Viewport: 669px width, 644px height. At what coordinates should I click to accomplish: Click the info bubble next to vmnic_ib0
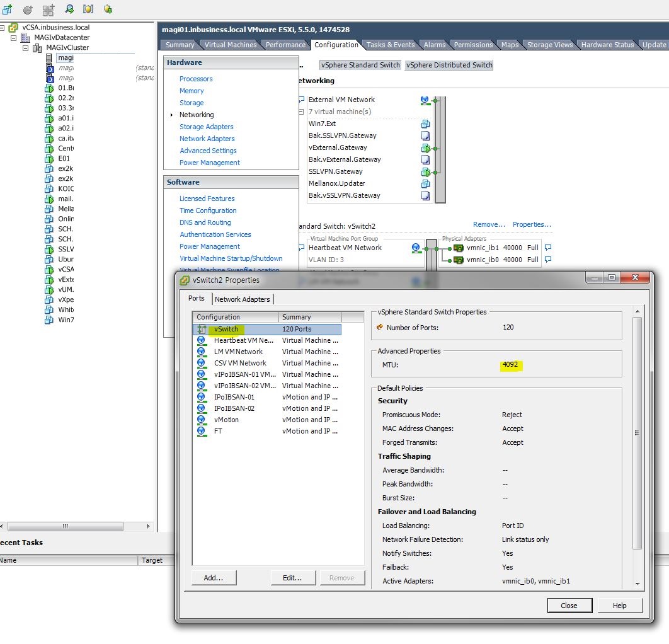548,260
